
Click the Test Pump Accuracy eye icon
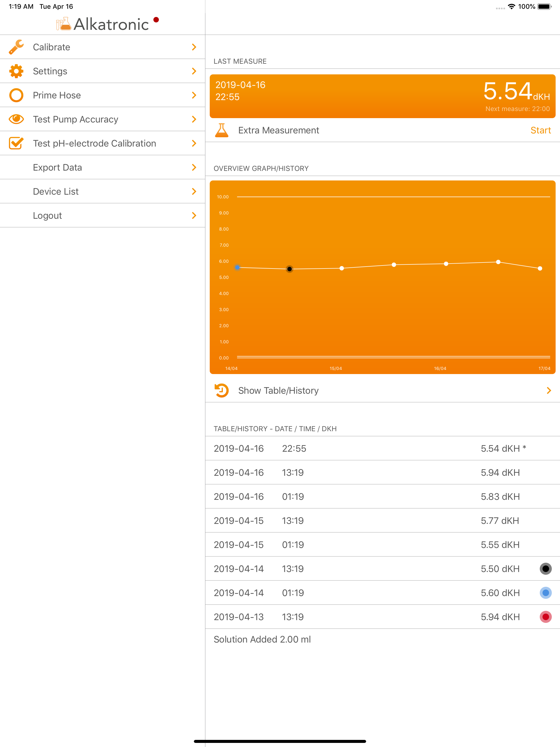point(16,119)
